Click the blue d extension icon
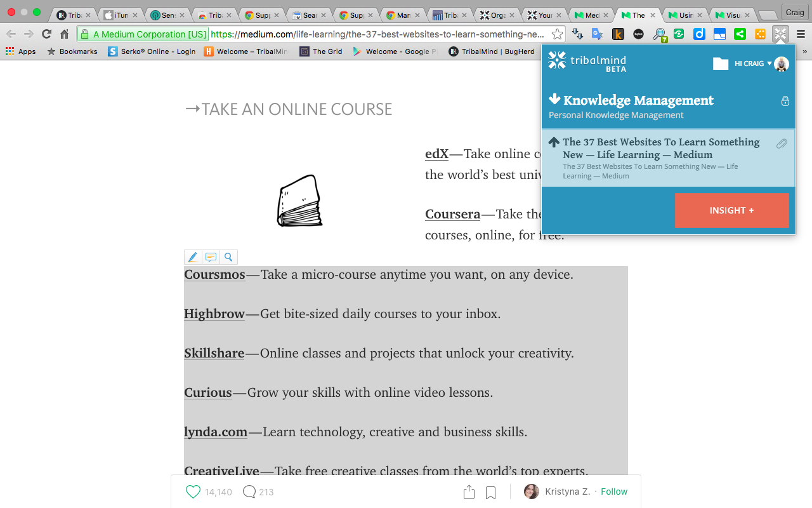The height and width of the screenshot is (508, 812). (x=699, y=34)
